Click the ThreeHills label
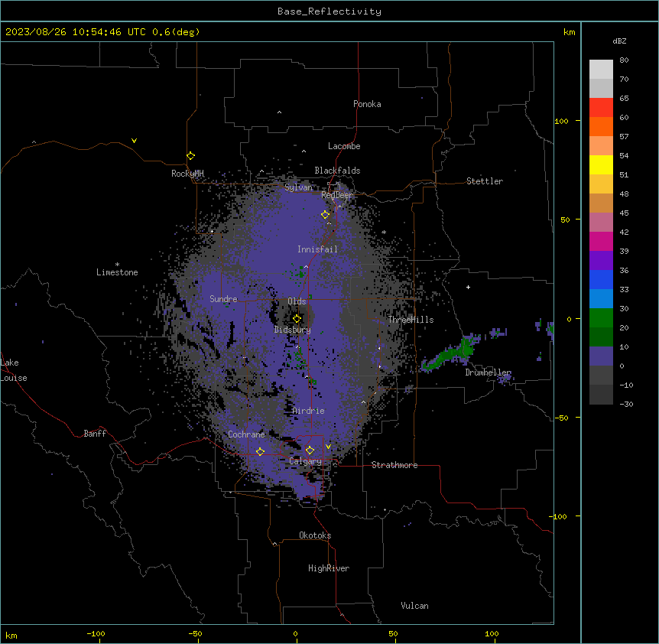 point(411,320)
